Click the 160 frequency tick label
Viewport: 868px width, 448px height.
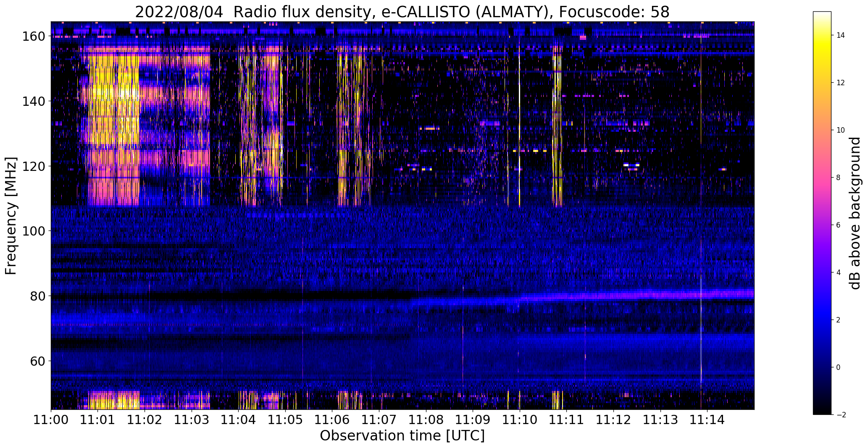(34, 37)
